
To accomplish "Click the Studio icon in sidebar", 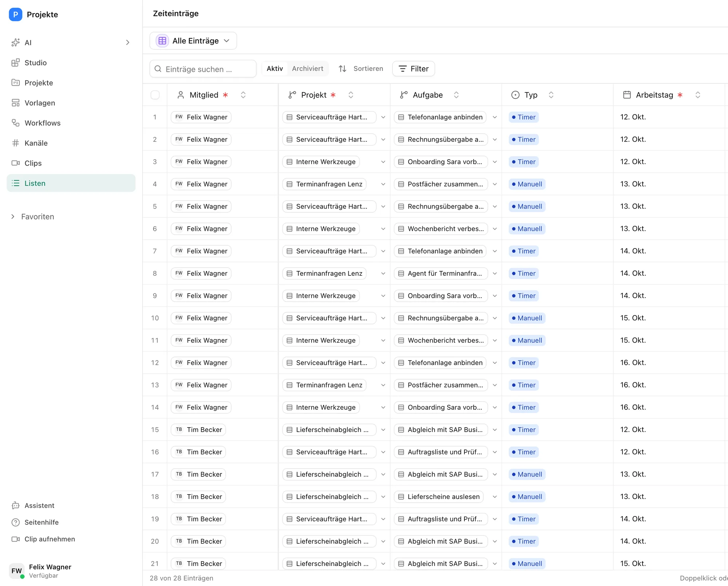I will tap(15, 63).
